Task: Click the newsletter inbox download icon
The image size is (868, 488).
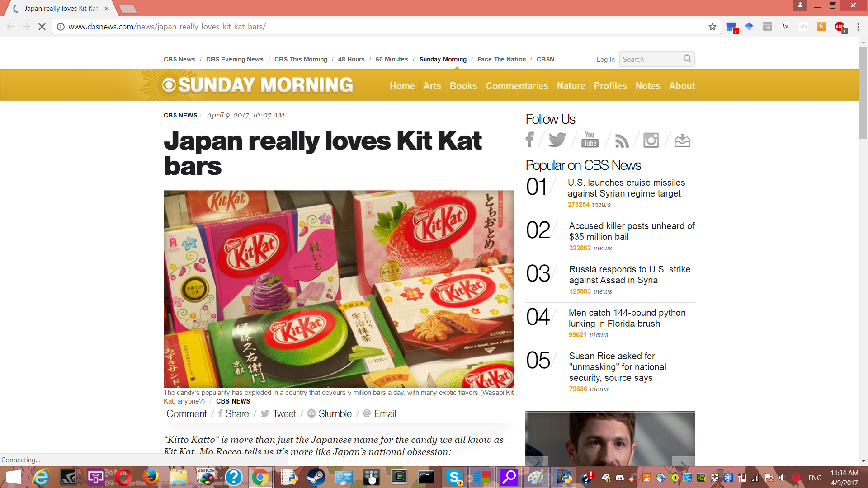Action: click(682, 141)
